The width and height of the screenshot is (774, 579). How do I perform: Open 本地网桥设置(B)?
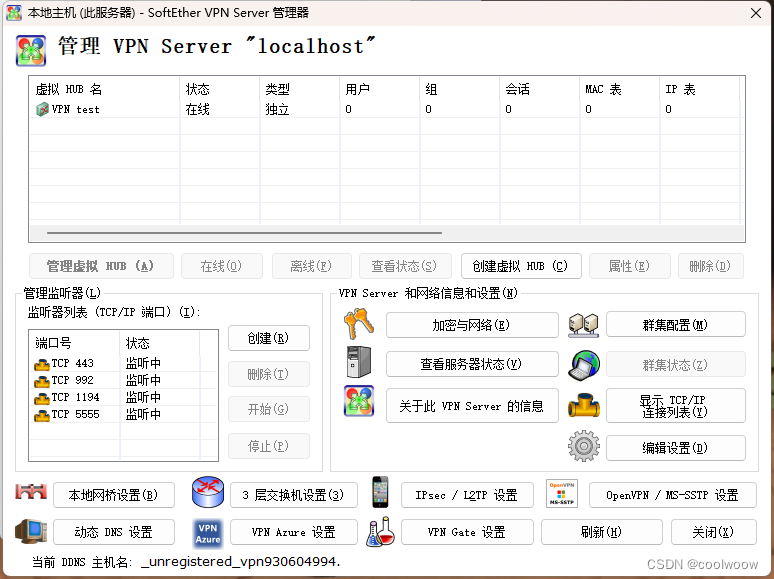click(114, 495)
